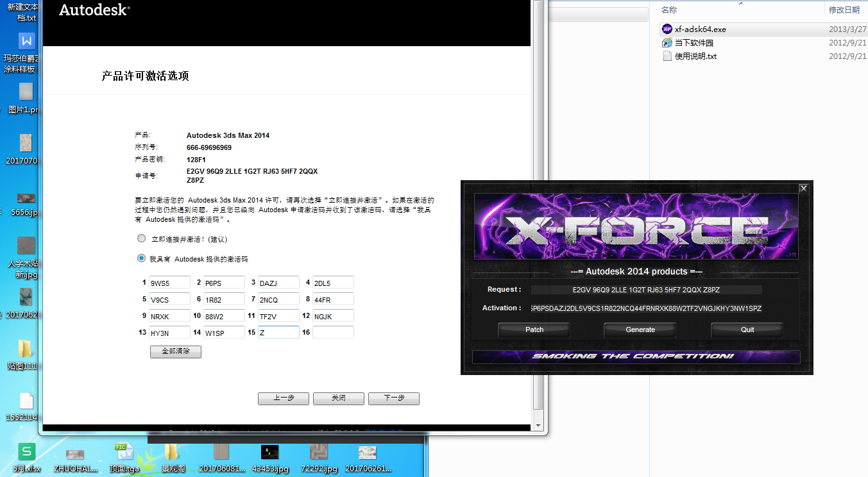The image size is (868, 477).
Task: Select the 2017062 texture desktop icon
Action: coord(26,297)
